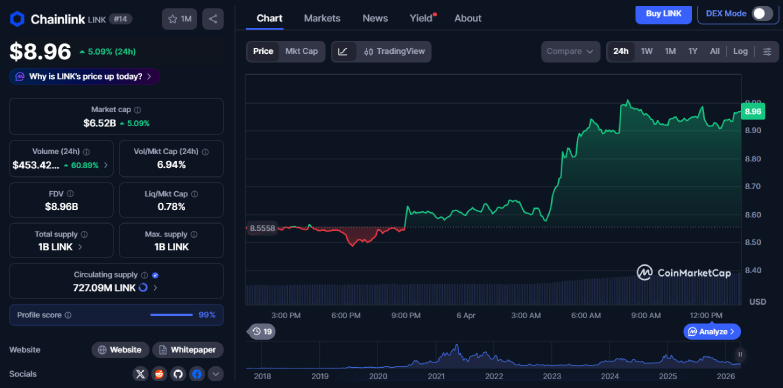Expand more socials chevron

click(215, 374)
